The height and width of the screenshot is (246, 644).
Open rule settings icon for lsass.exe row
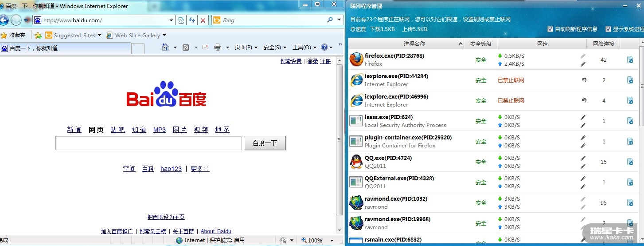(630, 121)
